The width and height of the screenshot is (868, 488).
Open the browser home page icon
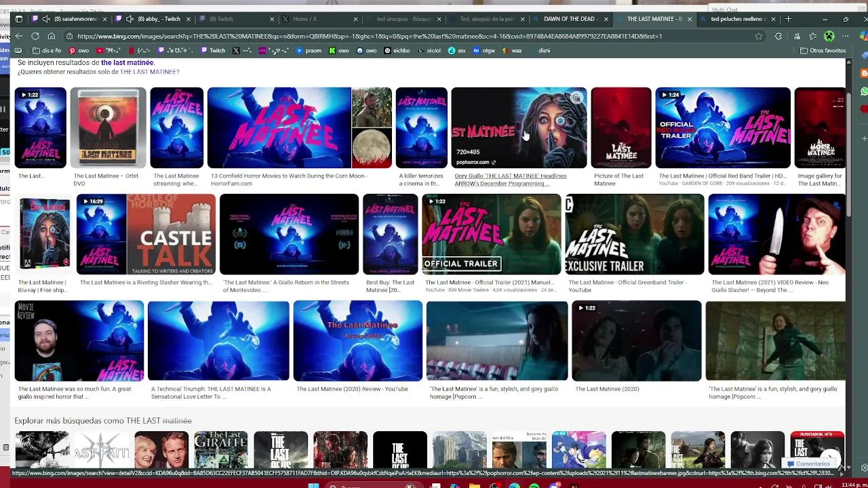coord(51,36)
